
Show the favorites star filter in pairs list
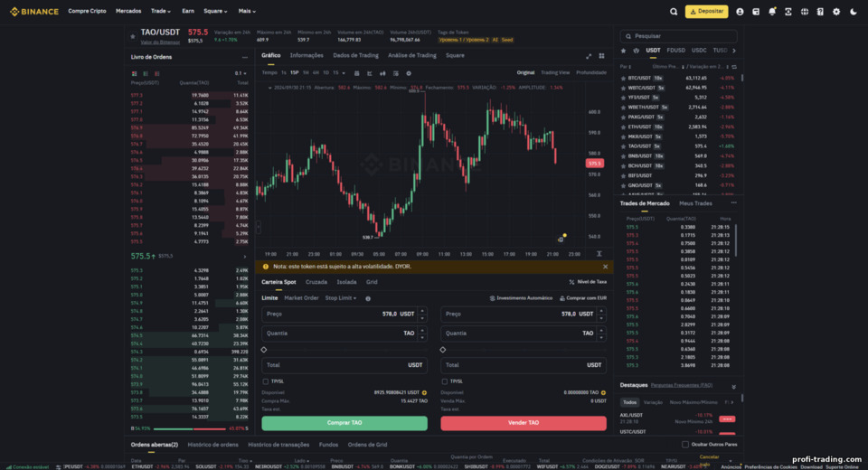point(623,51)
